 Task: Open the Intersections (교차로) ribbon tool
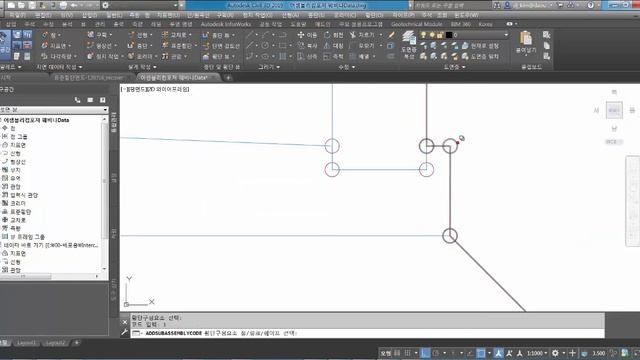click(177, 35)
